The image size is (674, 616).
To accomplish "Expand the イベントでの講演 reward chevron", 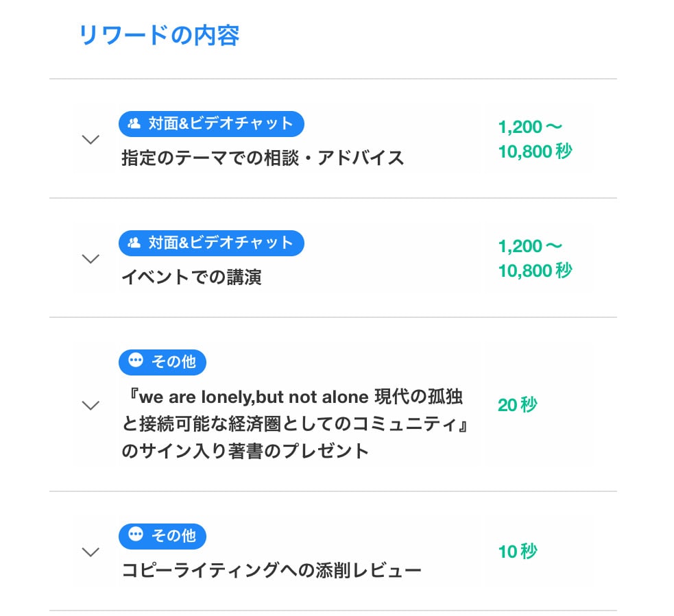I will point(91,258).
